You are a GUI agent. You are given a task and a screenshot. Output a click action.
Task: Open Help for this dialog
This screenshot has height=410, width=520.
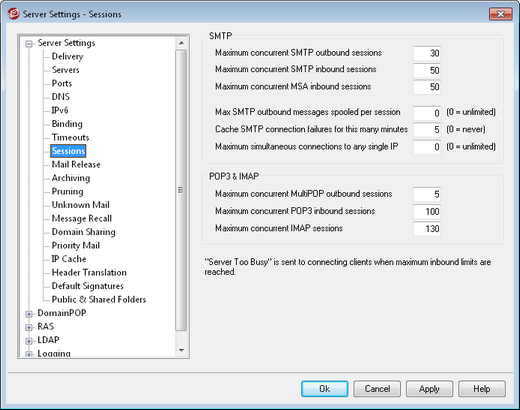(x=482, y=389)
